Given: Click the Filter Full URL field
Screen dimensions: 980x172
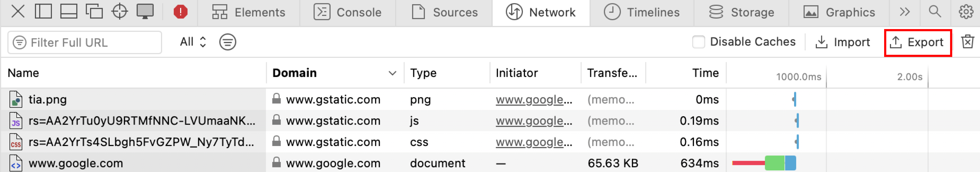Looking at the screenshot, I should click(85, 42).
